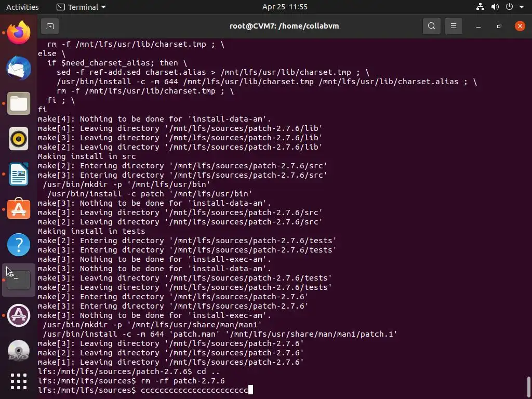Click the terminal search magnifier button
Screen dimensions: 532x399
[x=432, y=26]
